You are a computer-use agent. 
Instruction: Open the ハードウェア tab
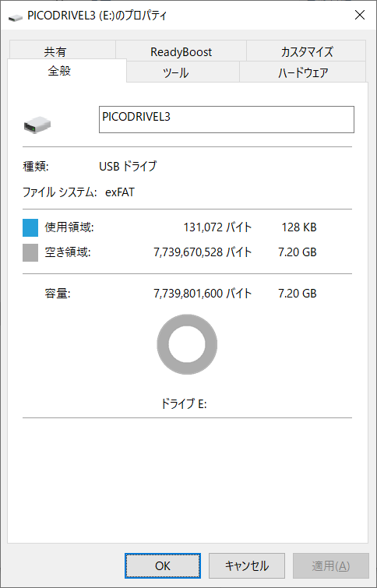pyautogui.click(x=303, y=72)
